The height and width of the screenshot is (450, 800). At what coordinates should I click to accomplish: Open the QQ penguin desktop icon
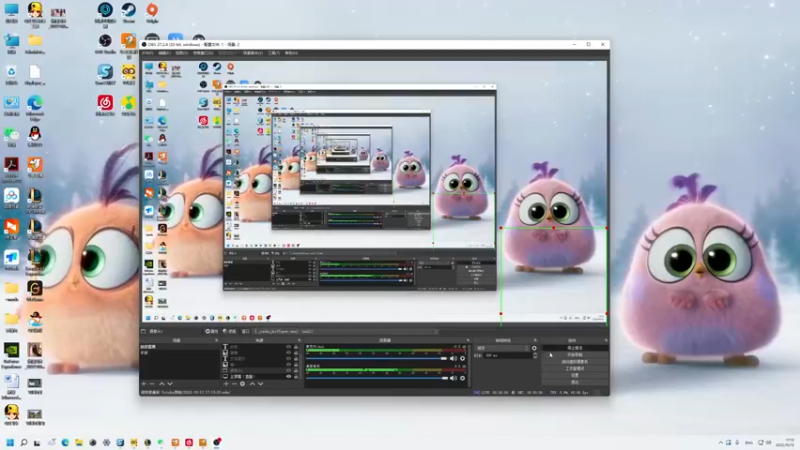pyautogui.click(x=35, y=137)
